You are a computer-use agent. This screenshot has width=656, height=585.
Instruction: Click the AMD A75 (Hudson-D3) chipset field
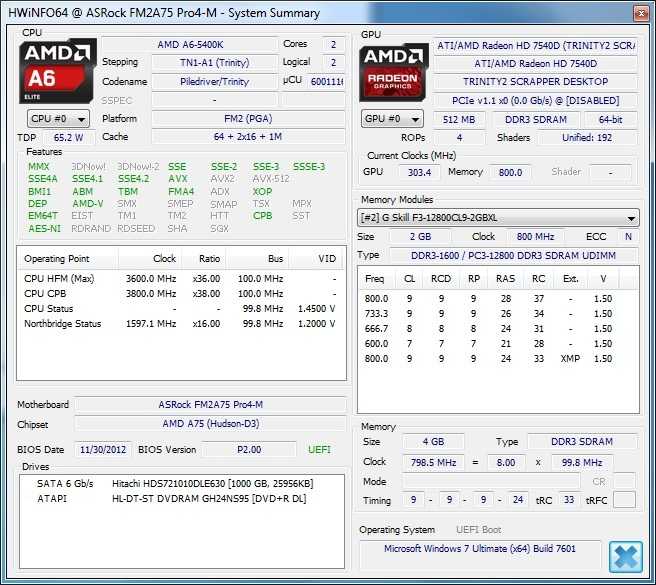coord(209,424)
